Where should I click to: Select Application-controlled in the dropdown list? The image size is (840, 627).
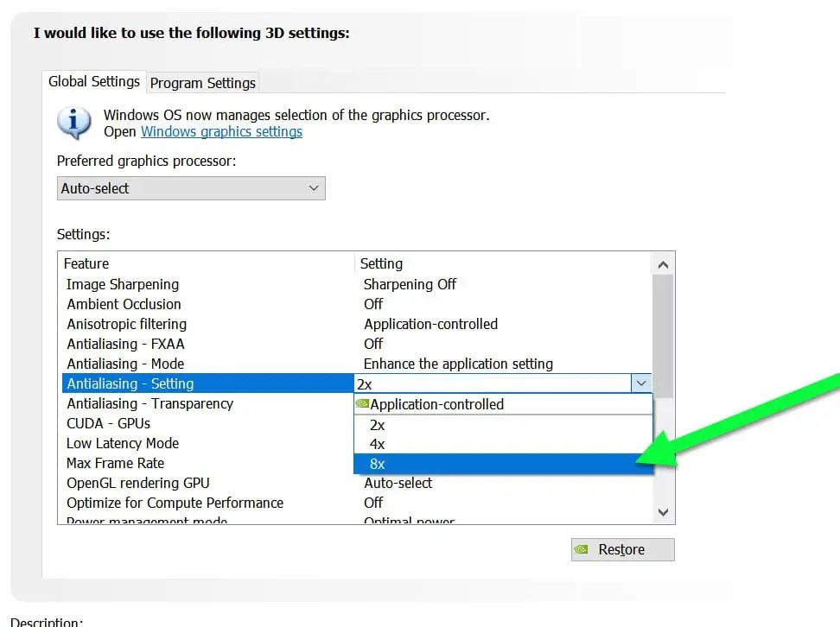pyautogui.click(x=503, y=404)
